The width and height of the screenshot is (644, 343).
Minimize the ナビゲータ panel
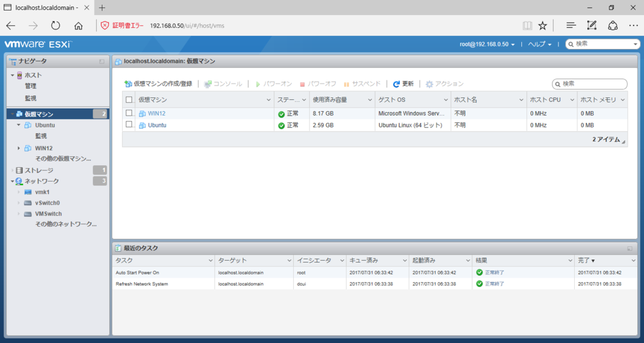point(102,62)
